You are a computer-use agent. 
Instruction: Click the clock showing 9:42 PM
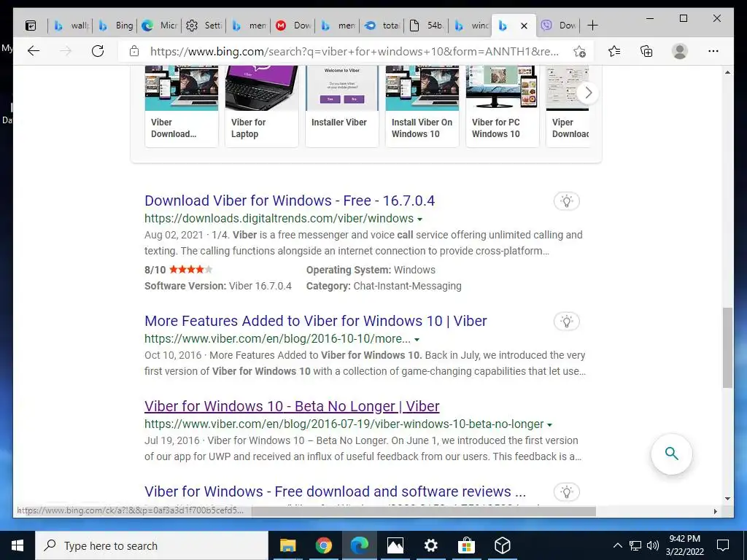point(684,539)
